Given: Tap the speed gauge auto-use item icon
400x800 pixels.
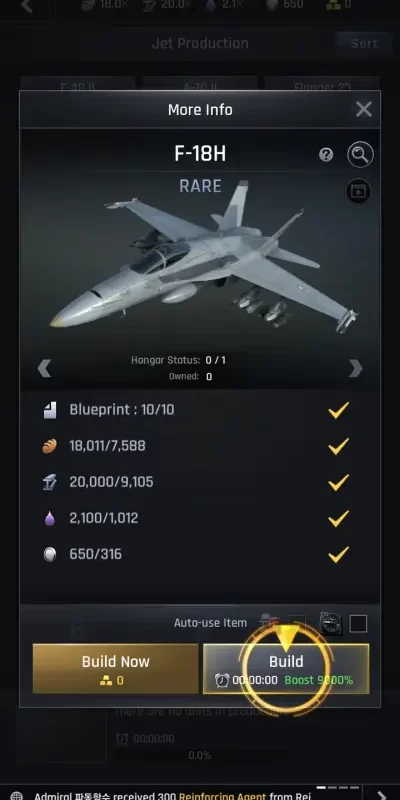Looking at the screenshot, I should coord(330,623).
